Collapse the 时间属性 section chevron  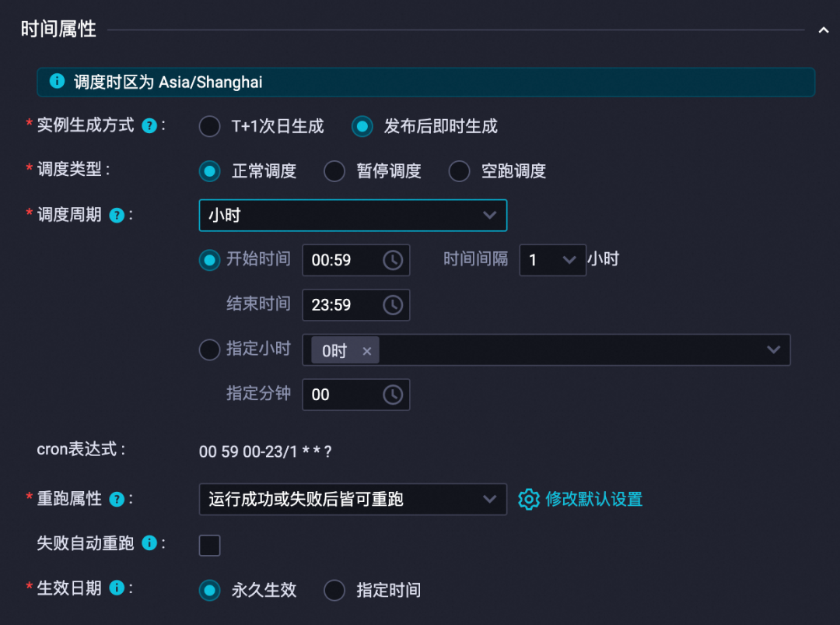point(824,30)
